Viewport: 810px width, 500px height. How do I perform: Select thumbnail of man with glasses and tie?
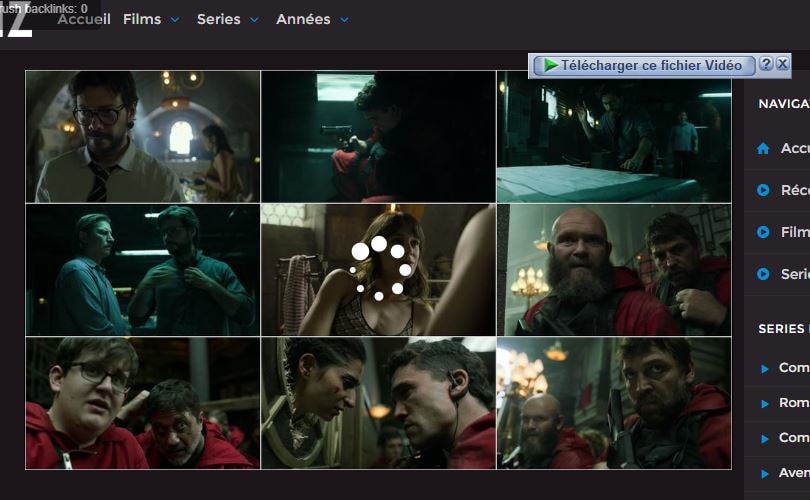(x=143, y=136)
